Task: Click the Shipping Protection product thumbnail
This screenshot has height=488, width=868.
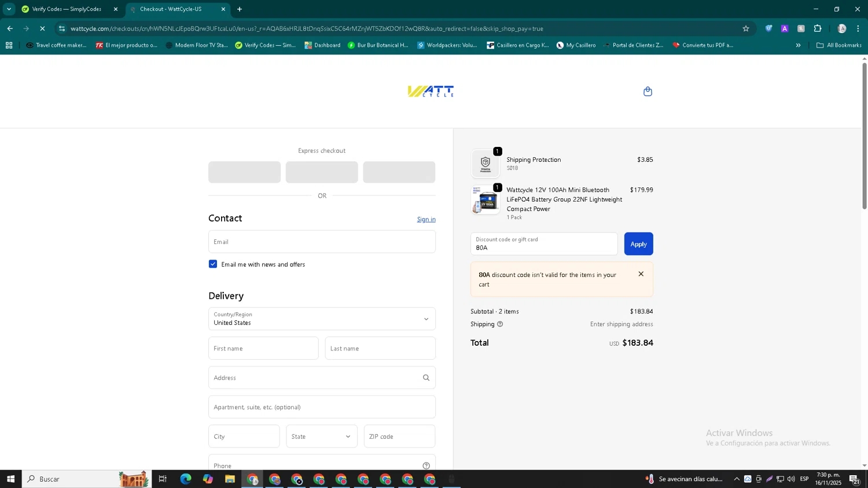Action: coord(486,164)
